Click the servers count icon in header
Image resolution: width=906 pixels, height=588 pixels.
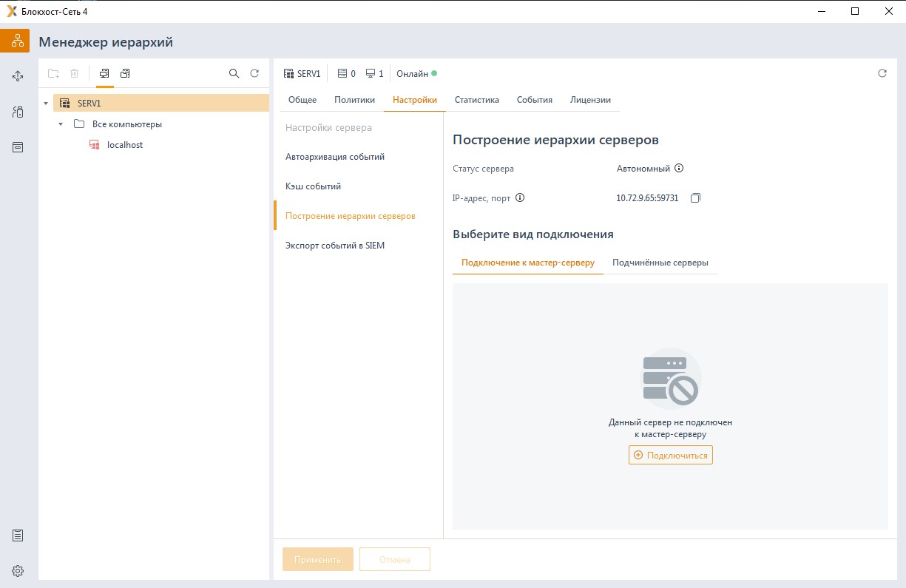tap(342, 73)
